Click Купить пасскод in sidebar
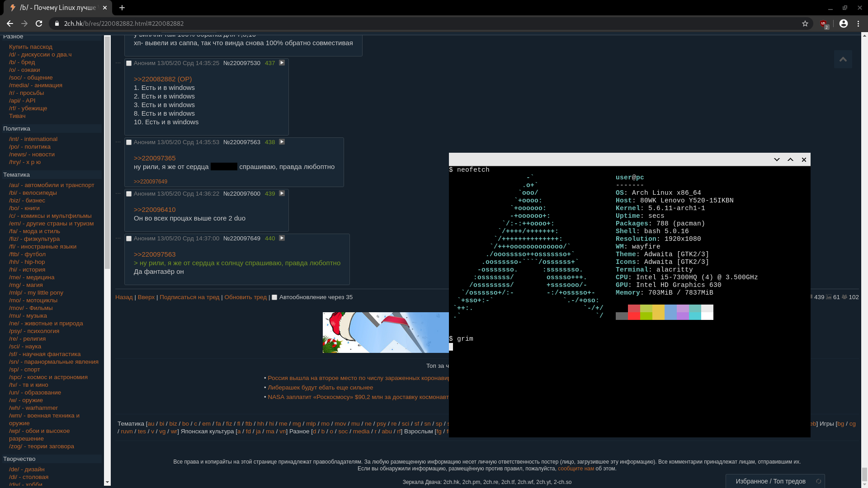 point(31,47)
